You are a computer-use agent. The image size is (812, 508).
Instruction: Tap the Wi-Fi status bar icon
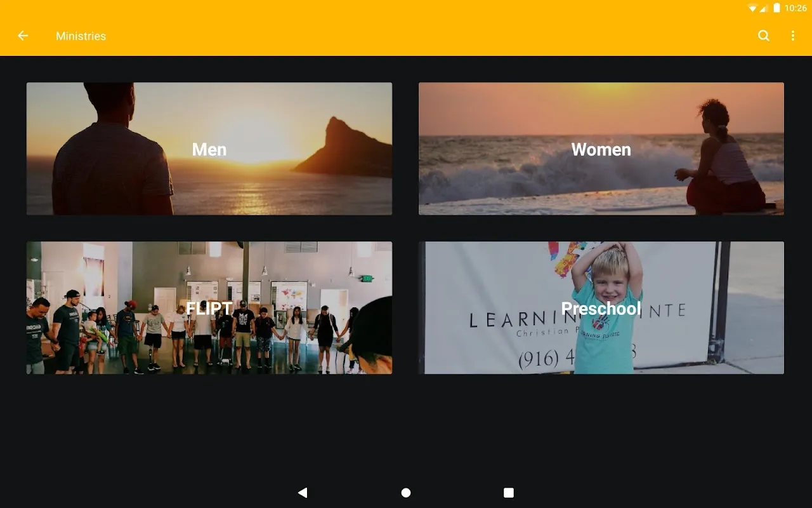(x=752, y=8)
